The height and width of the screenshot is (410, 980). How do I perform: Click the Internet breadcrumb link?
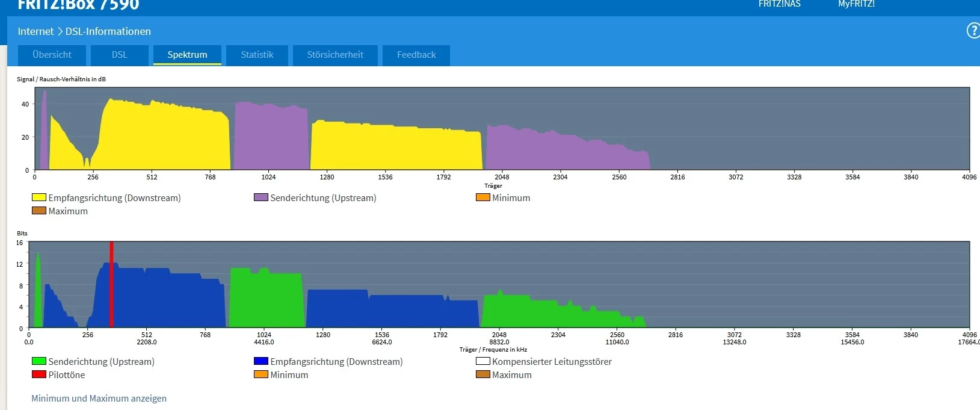pos(35,31)
